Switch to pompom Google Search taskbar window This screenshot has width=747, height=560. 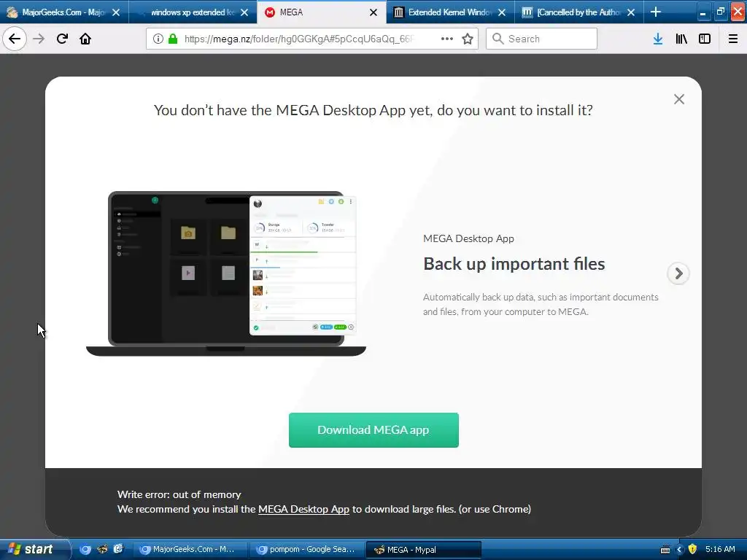(306, 549)
